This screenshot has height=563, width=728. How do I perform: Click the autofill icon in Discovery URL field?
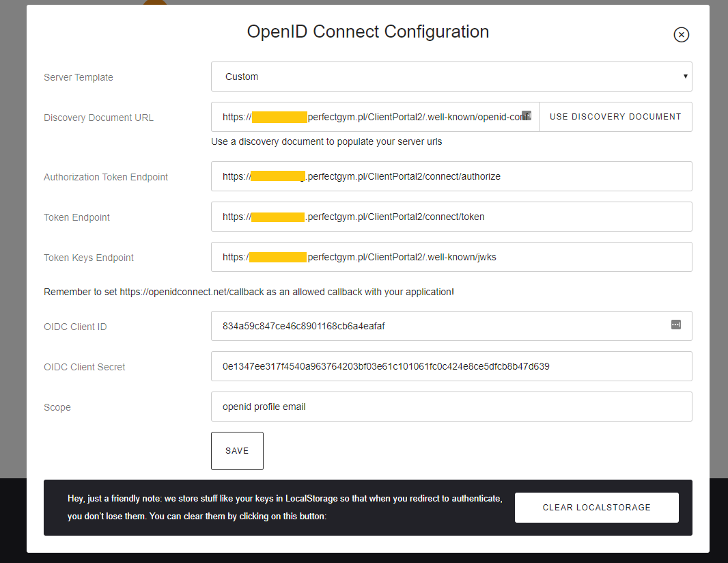527,115
